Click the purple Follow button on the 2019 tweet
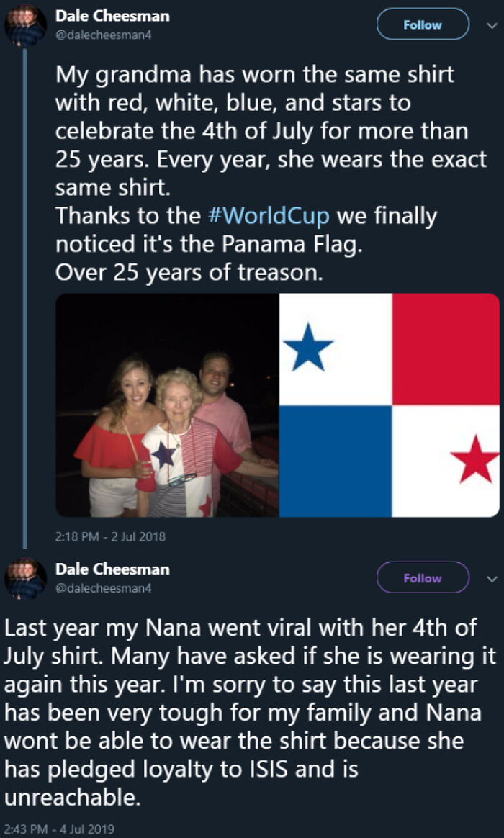 pyautogui.click(x=423, y=577)
